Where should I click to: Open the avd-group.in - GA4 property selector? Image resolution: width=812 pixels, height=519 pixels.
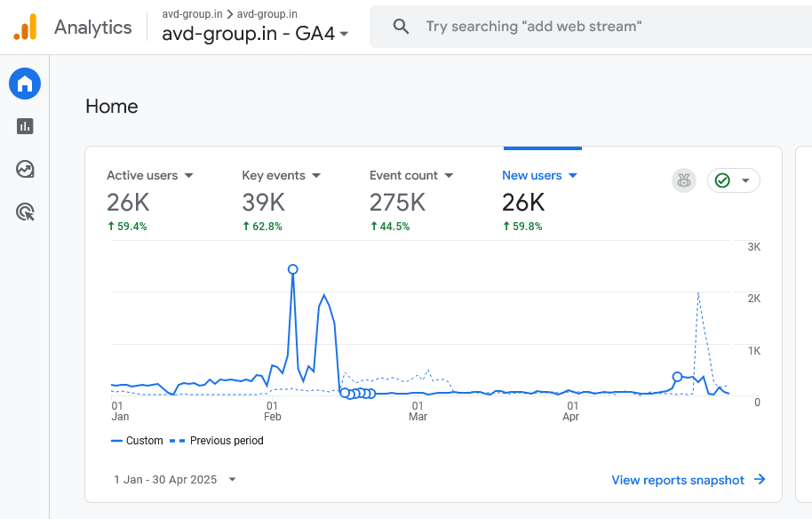[255, 34]
